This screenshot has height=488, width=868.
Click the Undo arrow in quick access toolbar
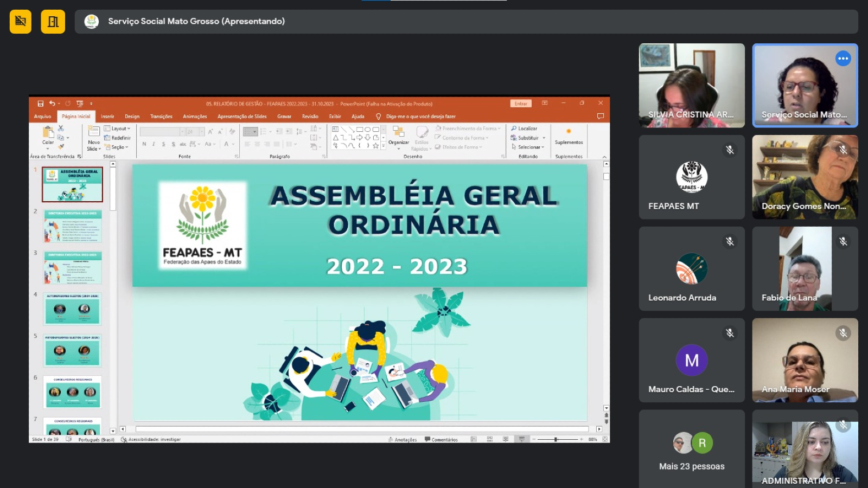tap(52, 104)
